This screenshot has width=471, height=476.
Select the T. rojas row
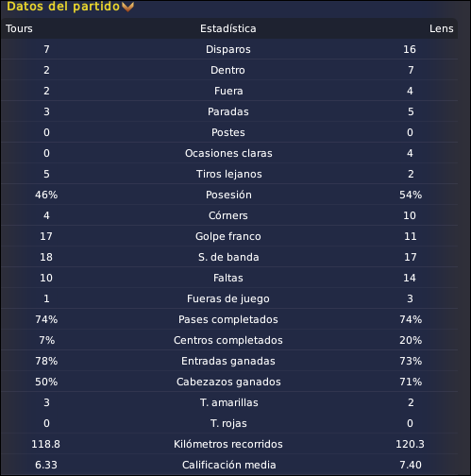(229, 423)
